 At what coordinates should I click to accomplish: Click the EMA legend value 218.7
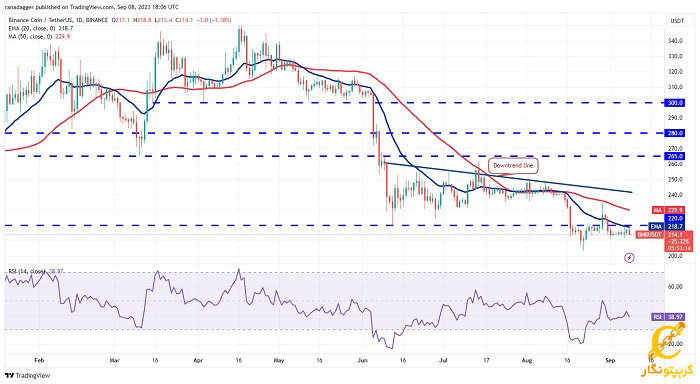click(x=66, y=28)
